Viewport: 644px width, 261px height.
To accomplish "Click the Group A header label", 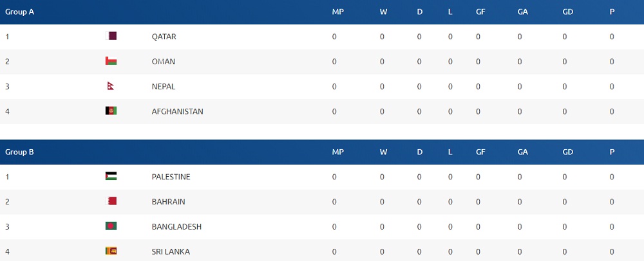I will tap(19, 12).
